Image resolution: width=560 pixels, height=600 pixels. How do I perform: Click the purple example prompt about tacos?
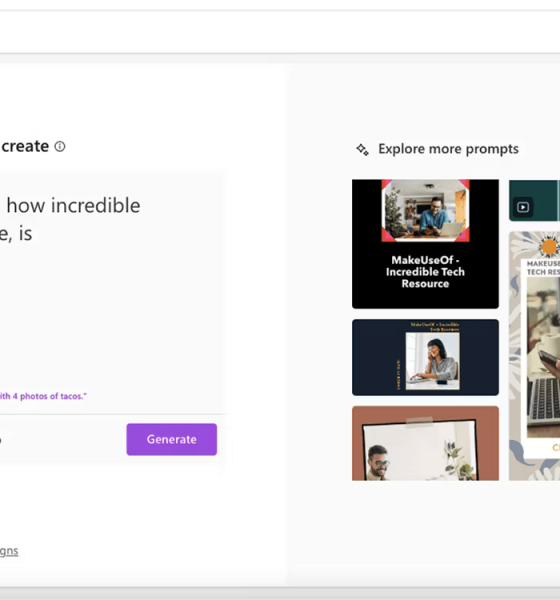click(43, 396)
